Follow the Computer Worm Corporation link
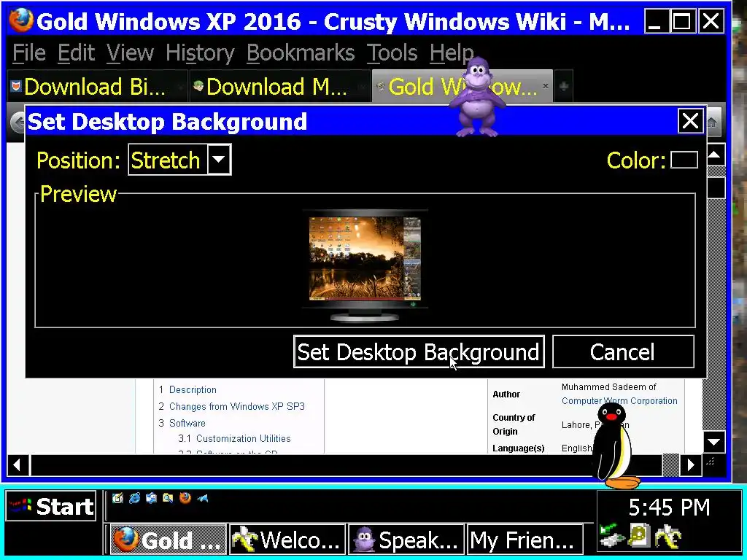Screen dimensions: 747x560 coord(619,400)
